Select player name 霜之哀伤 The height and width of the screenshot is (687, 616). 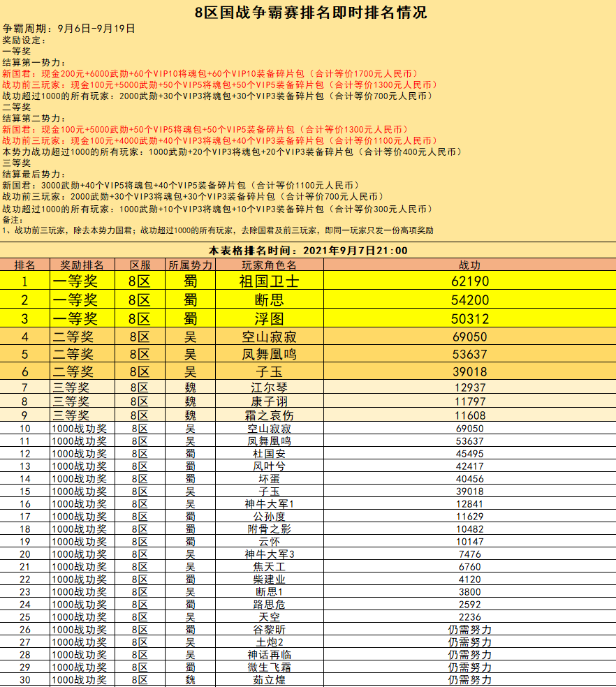[x=269, y=415]
